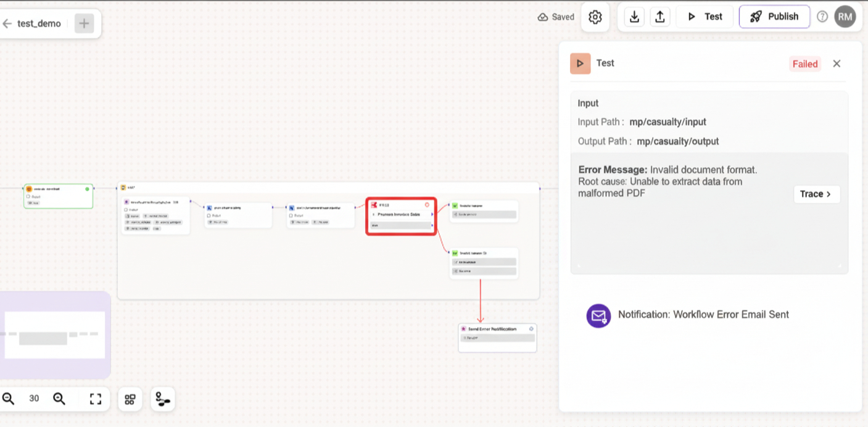Click the red status circle on failed node
Image resolution: width=868 pixels, height=427 pixels.
tap(427, 205)
